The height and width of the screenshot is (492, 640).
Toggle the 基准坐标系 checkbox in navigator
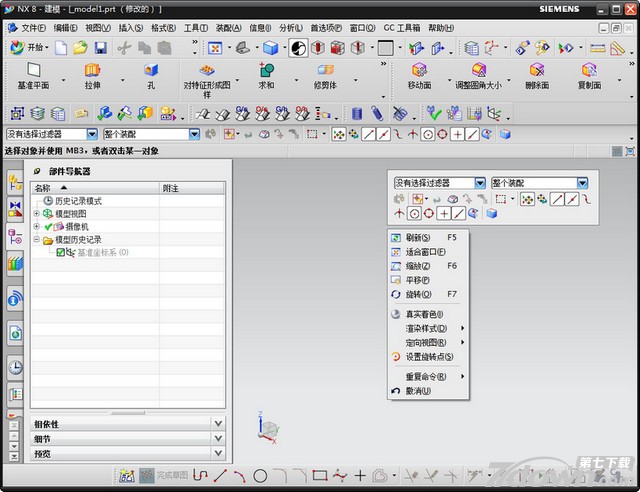[60, 253]
